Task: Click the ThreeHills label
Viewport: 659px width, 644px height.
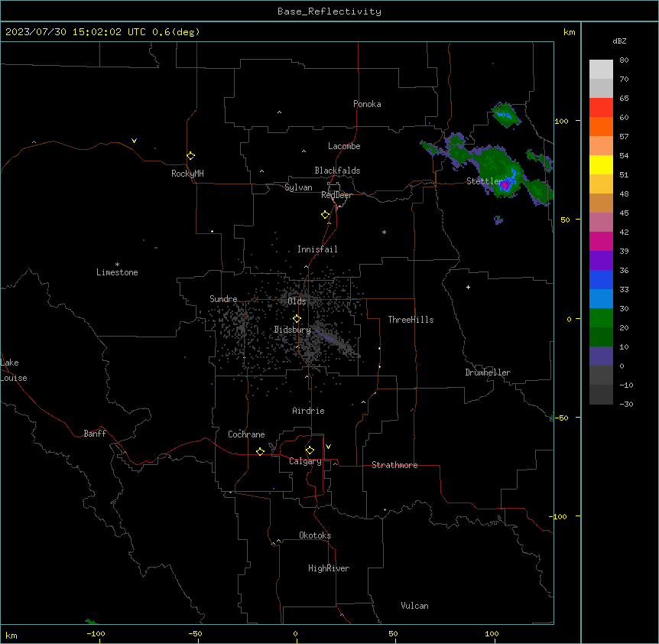Action: [411, 320]
